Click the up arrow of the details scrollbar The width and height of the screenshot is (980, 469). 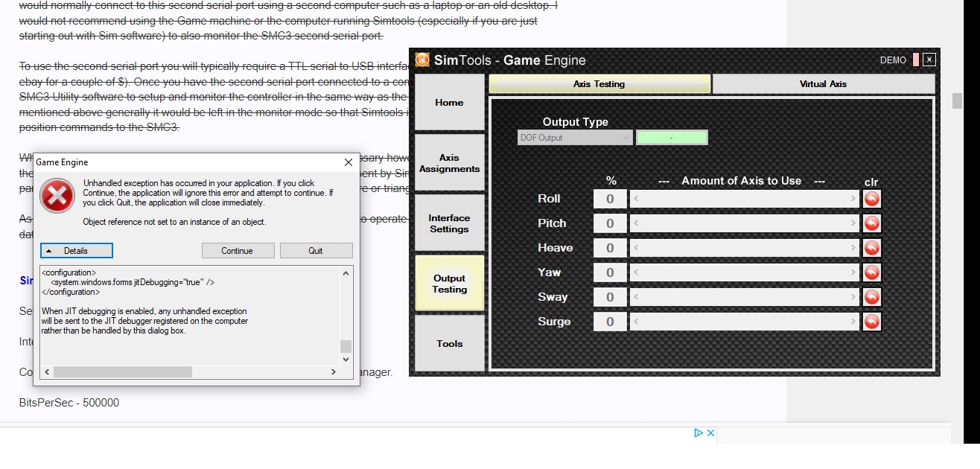point(346,273)
